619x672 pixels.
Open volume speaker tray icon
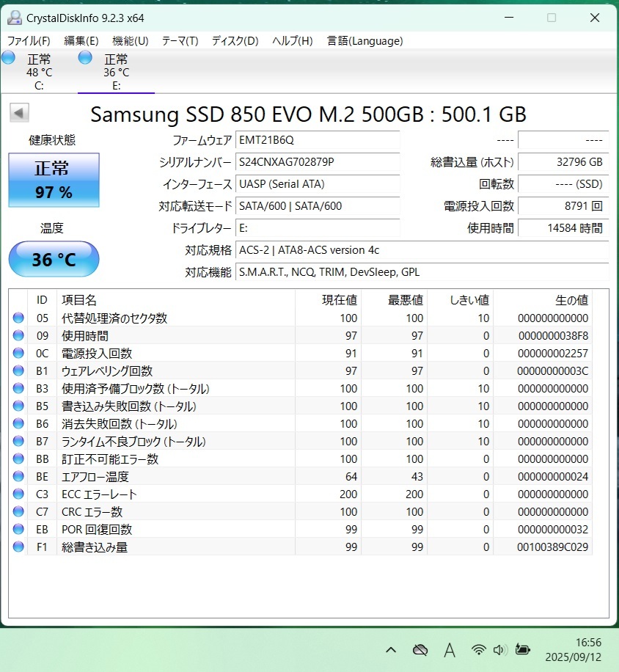pyautogui.click(x=499, y=650)
